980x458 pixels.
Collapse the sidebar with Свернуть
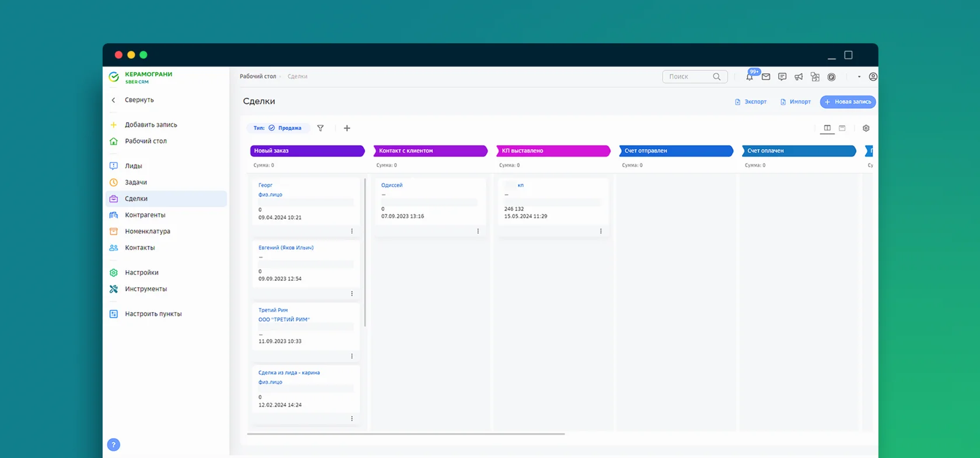139,100
